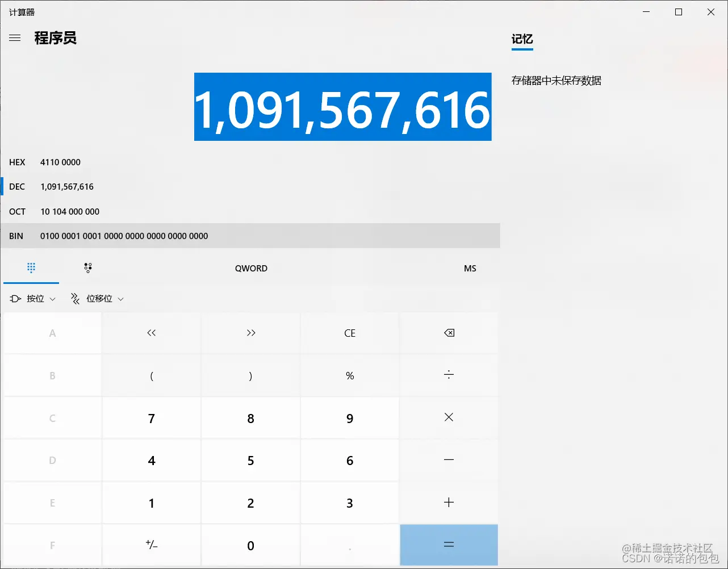Viewport: 728px width, 569px height.
Task: Select the HEX base row
Action: (x=250, y=162)
